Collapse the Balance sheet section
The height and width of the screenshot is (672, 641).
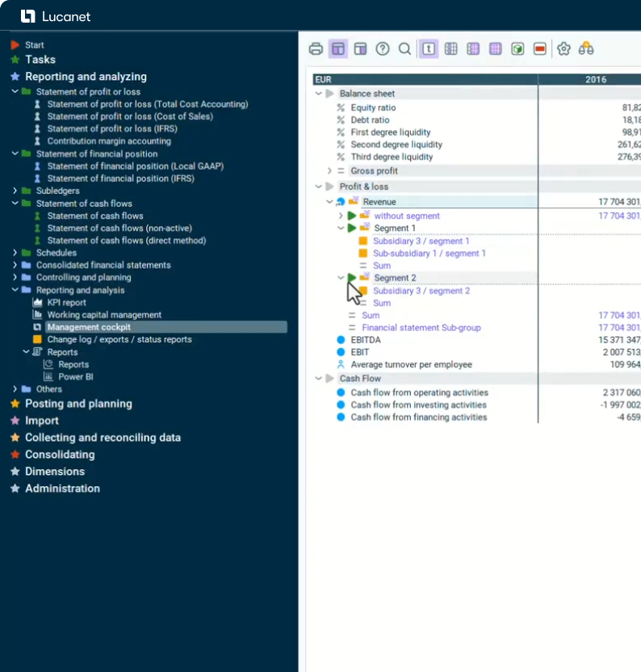[318, 94]
